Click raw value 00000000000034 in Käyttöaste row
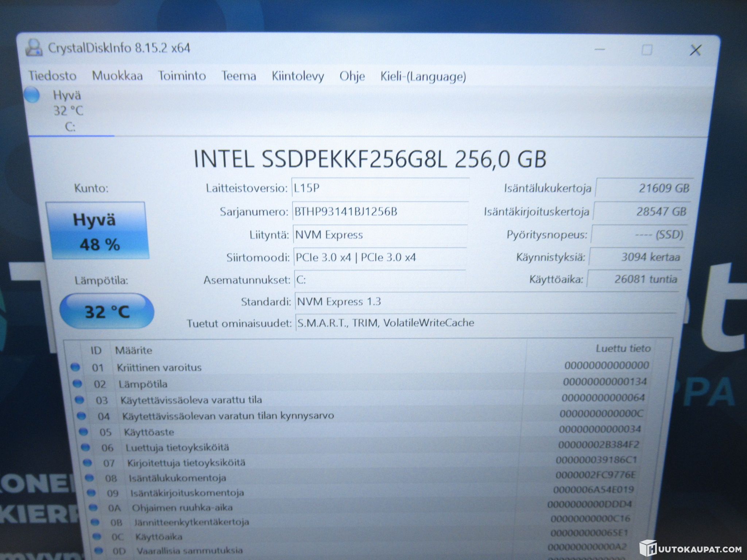Screen dimensions: 747x560 pos(600,429)
